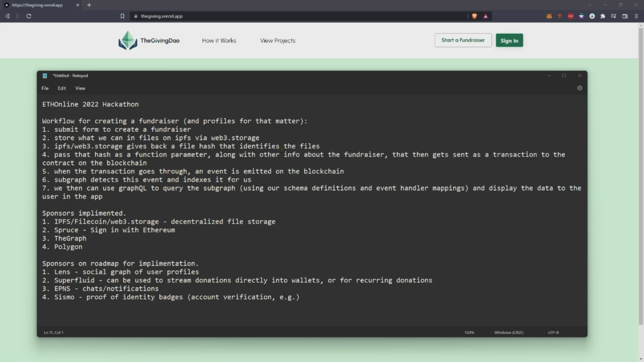This screenshot has height=362, width=644.
Task: Open the Notepad View menu
Action: [x=80, y=88]
